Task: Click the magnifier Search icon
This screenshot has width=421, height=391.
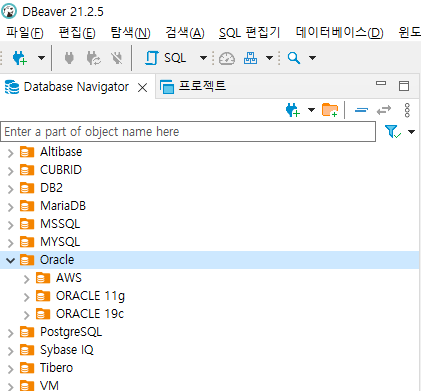Action: (294, 58)
